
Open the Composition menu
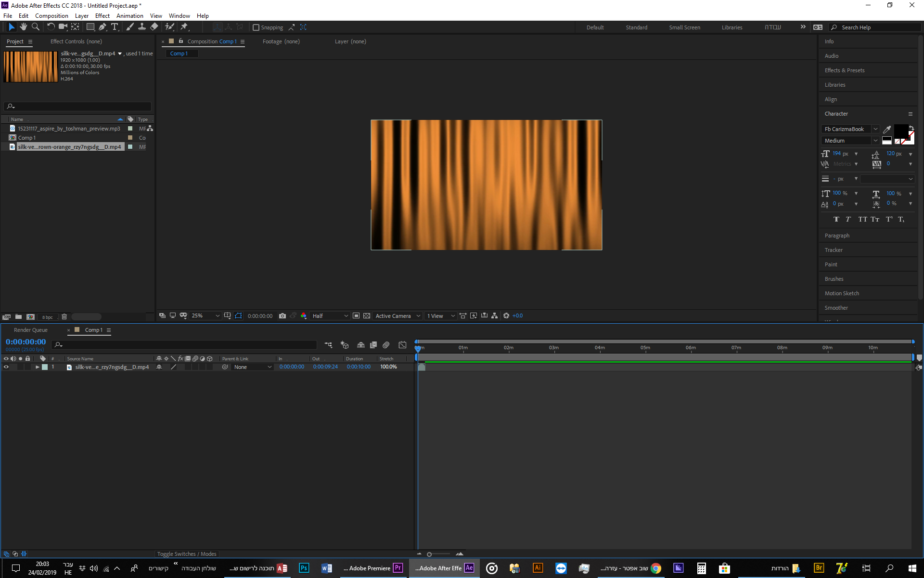(51, 15)
